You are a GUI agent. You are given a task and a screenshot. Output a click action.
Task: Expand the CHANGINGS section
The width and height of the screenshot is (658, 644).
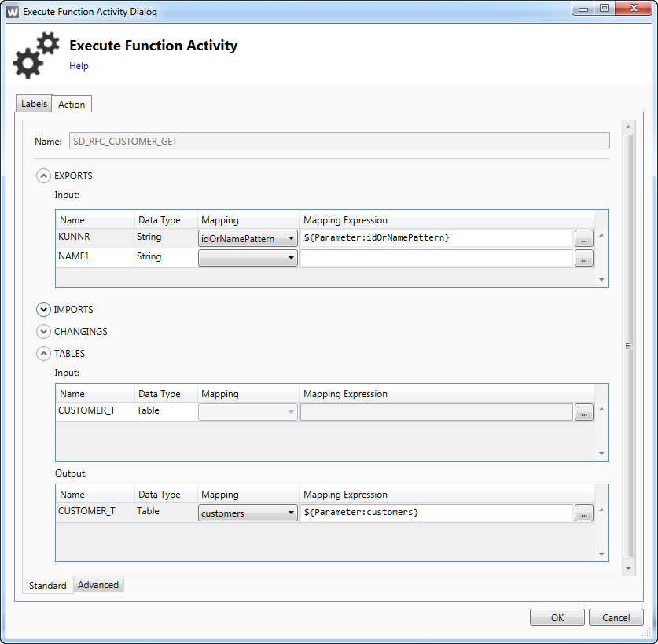coord(44,332)
